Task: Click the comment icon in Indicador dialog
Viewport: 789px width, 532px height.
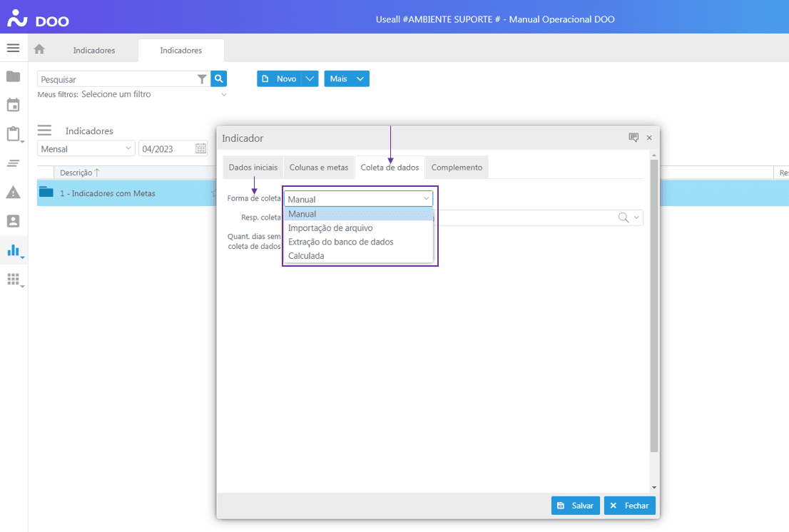Action: click(x=633, y=138)
